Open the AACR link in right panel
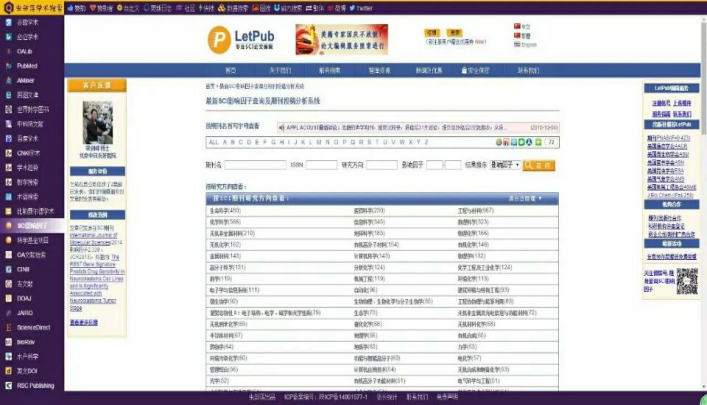Screen dimensions: 707x405 click(667, 146)
